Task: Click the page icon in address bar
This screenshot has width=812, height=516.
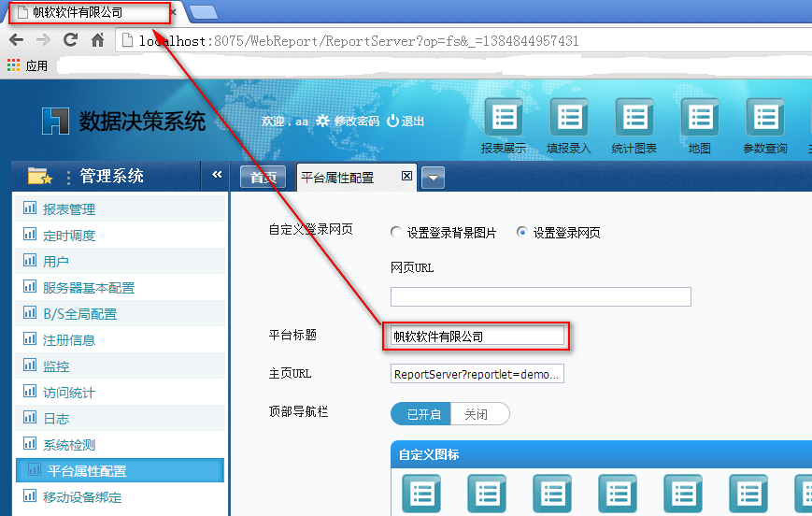Action: click(x=127, y=40)
